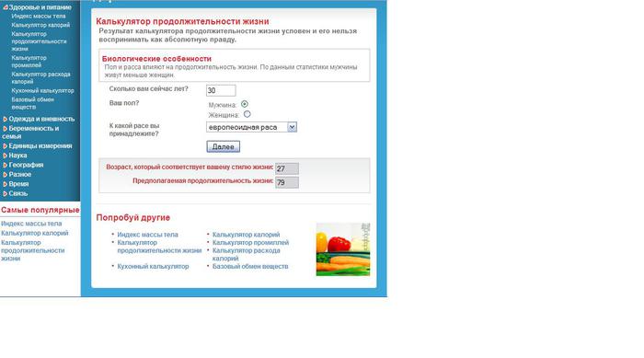Click the Попробуй другие heading
Image resolution: width=644 pixels, height=358 pixels.
click(133, 217)
